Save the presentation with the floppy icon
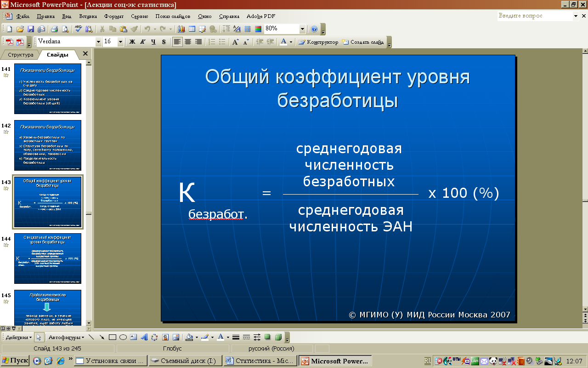 tap(31, 29)
